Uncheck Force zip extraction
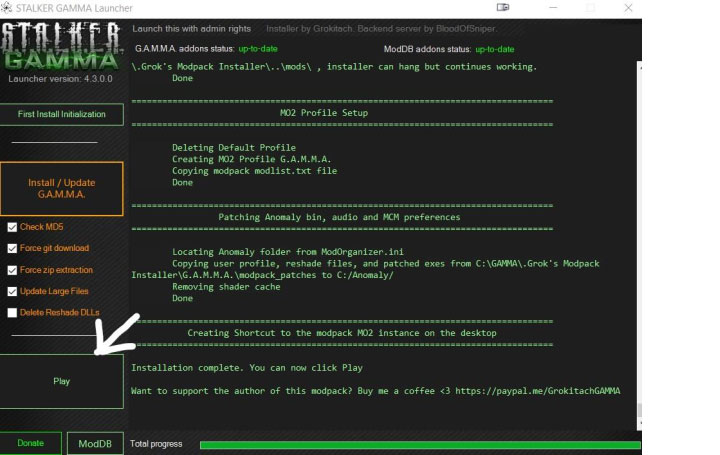Viewport: 720px width, 455px height. pos(12,270)
